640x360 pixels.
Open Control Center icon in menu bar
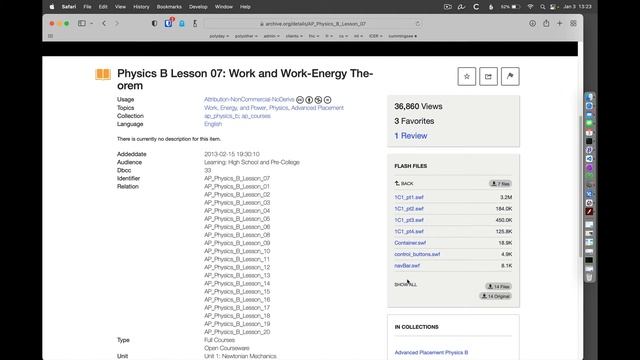pyautogui.click(x=553, y=7)
